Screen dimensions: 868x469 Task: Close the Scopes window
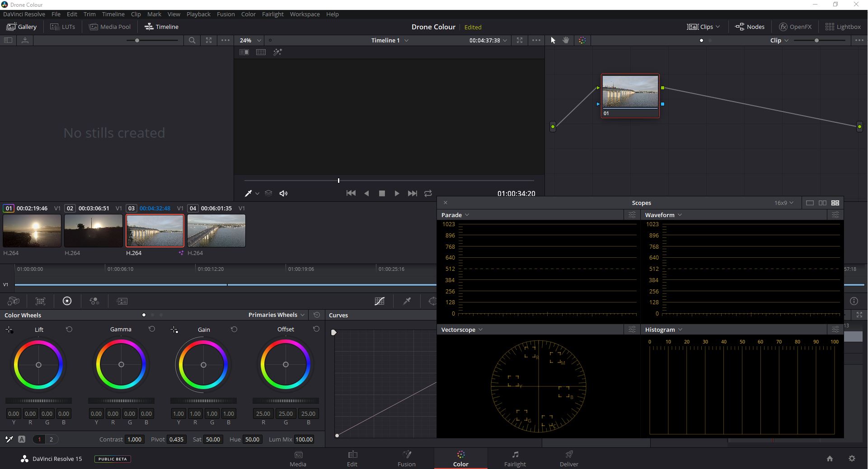point(446,203)
